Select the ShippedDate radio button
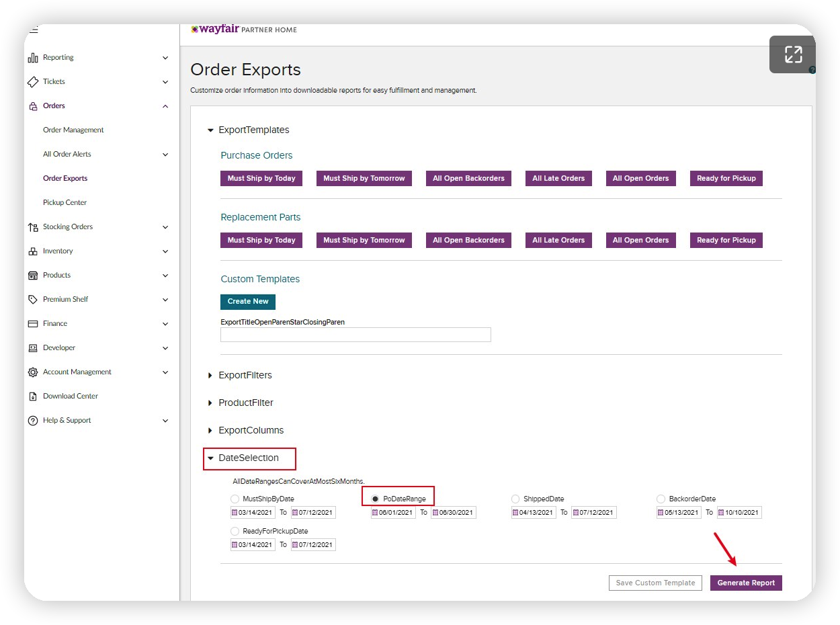The width and height of the screenshot is (840, 625). click(x=515, y=499)
